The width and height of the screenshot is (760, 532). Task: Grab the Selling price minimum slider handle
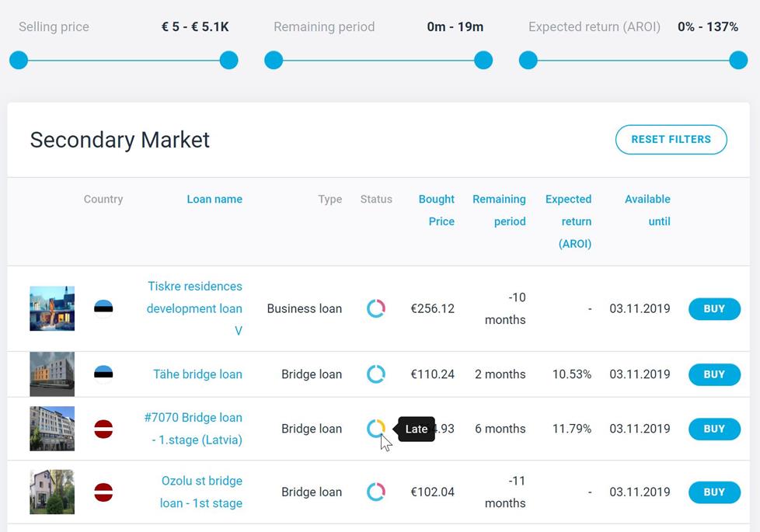[19, 61]
